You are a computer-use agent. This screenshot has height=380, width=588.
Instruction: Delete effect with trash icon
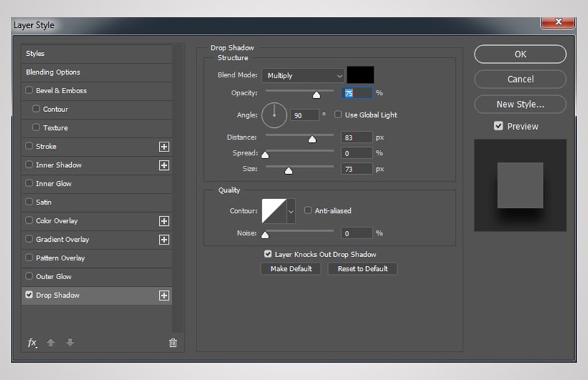pyautogui.click(x=173, y=343)
